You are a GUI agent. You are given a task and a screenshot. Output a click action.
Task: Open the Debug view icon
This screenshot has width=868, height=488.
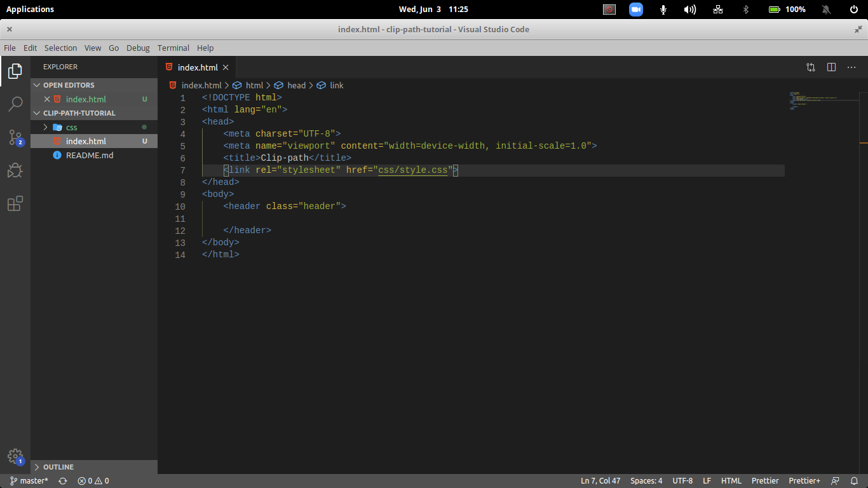[15, 170]
